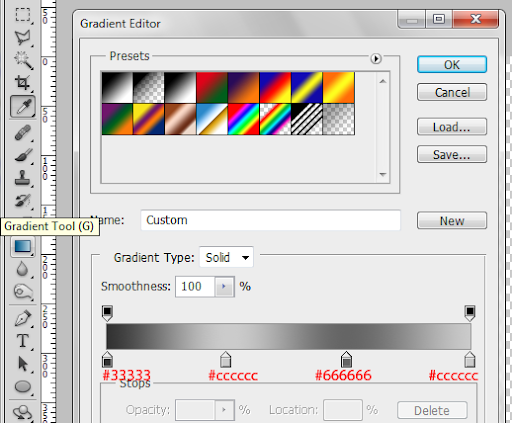Click the gradient preview bar

[289, 336]
